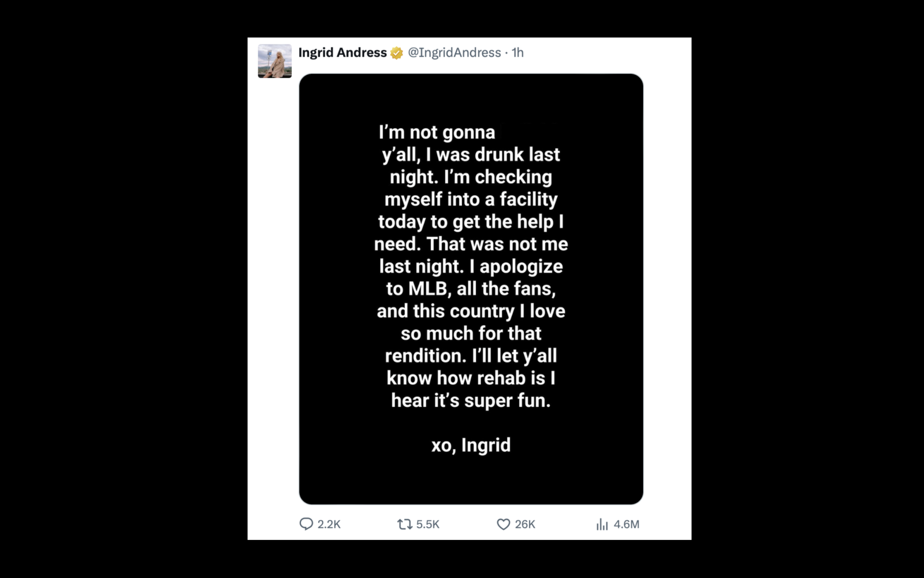Open Ingrid Andress's profile picture
The image size is (924, 578).
[x=275, y=60]
